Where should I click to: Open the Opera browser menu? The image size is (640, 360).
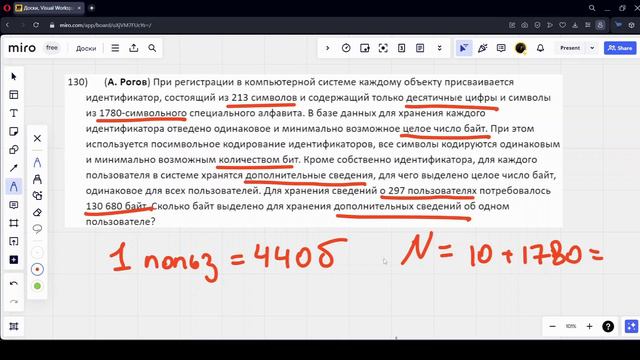pyautogui.click(x=6, y=8)
